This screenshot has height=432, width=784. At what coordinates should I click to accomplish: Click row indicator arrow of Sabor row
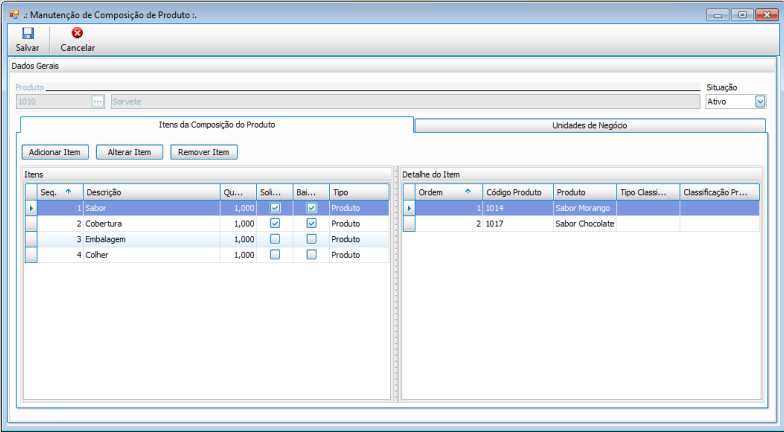point(31,208)
